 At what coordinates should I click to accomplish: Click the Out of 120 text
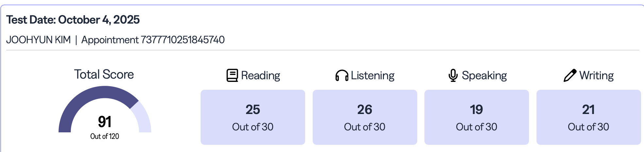pos(105,136)
